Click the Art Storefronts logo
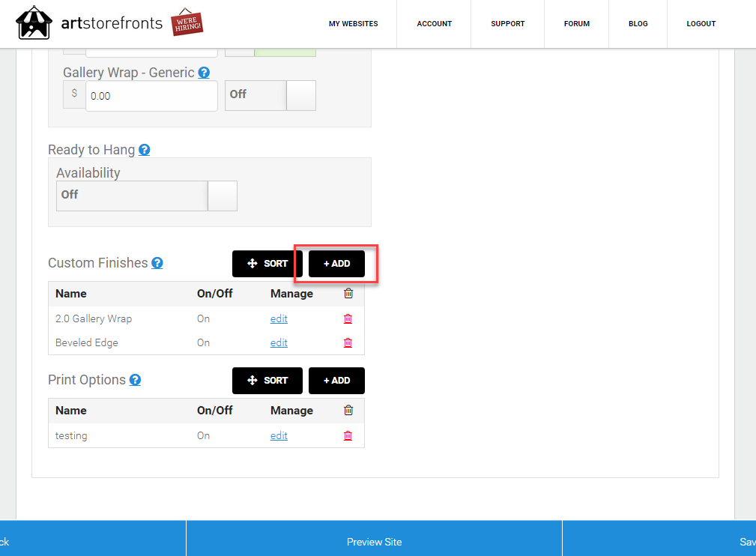 [89, 22]
